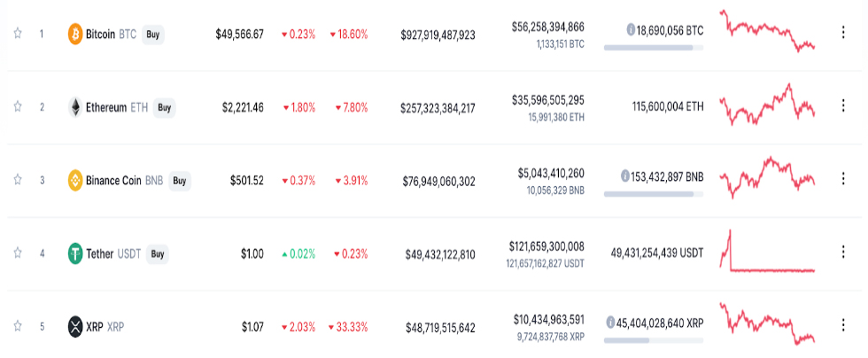Open Ethereum row more options menu
The height and width of the screenshot is (358, 868).
point(841,108)
